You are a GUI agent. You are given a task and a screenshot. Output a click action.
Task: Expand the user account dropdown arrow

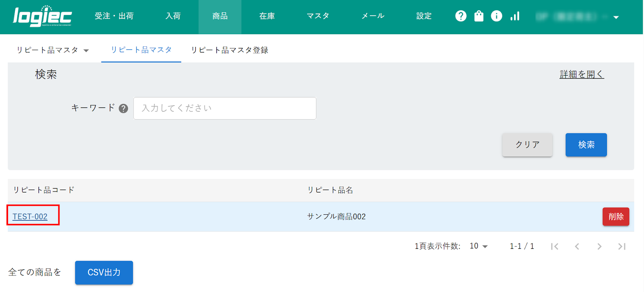[x=616, y=17]
